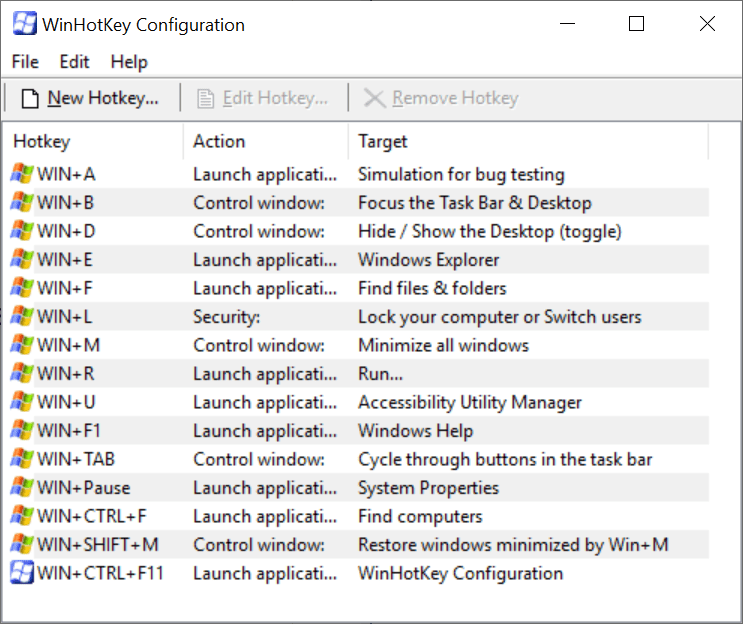Screen dimensions: 743x624
Task: Select 'Restore windows minimized by Win+M'
Action: click(x=513, y=545)
